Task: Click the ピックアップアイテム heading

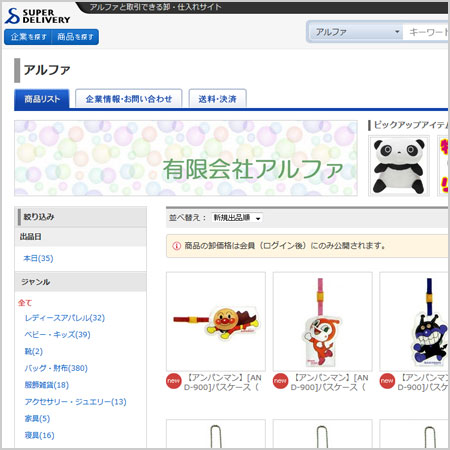Action: [x=411, y=125]
